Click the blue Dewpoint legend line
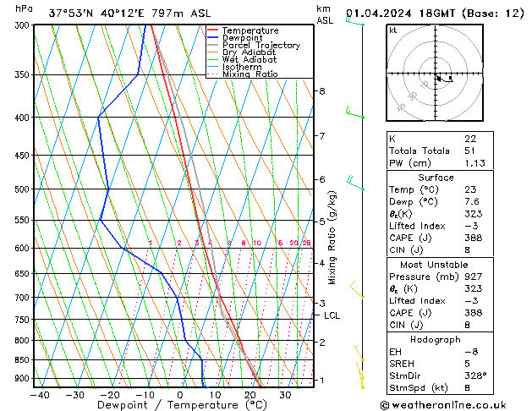 click(x=212, y=37)
